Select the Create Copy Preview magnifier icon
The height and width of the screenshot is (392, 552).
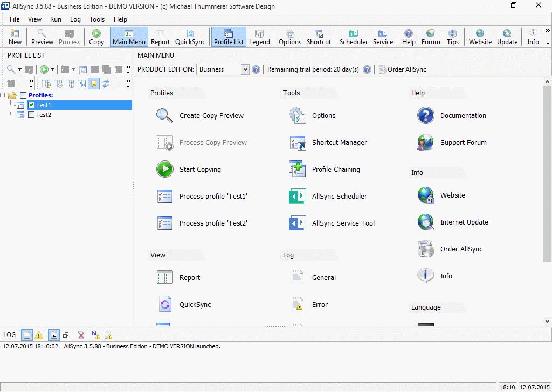point(164,115)
